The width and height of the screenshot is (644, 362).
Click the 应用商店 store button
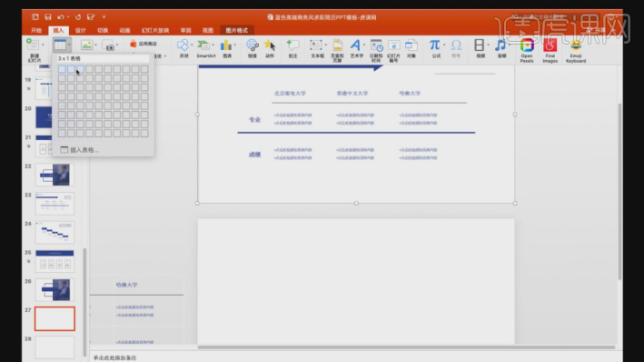pyautogui.click(x=144, y=44)
